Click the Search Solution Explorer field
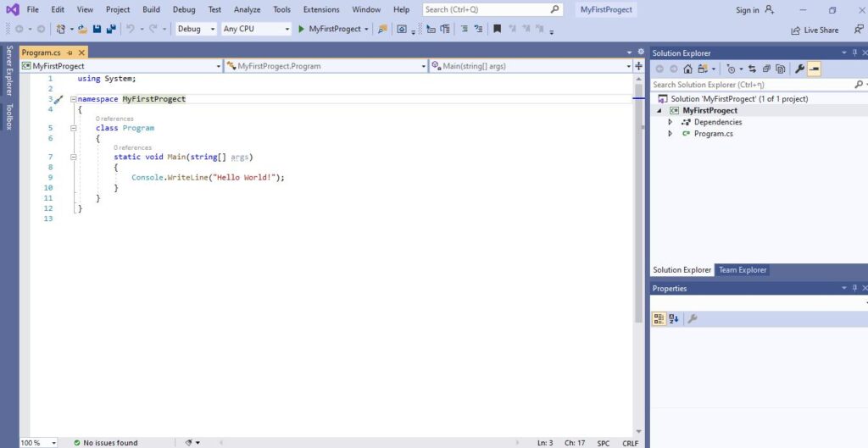This screenshot has width=868, height=448. coord(750,85)
